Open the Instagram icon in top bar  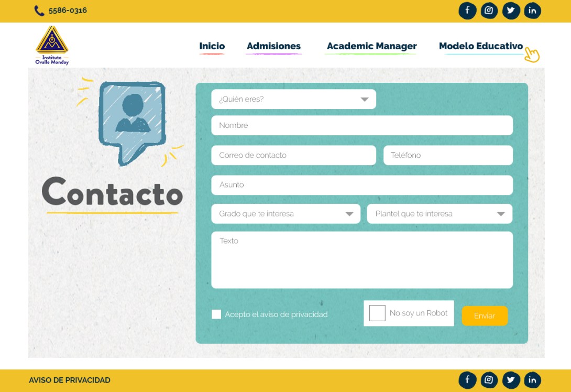489,10
